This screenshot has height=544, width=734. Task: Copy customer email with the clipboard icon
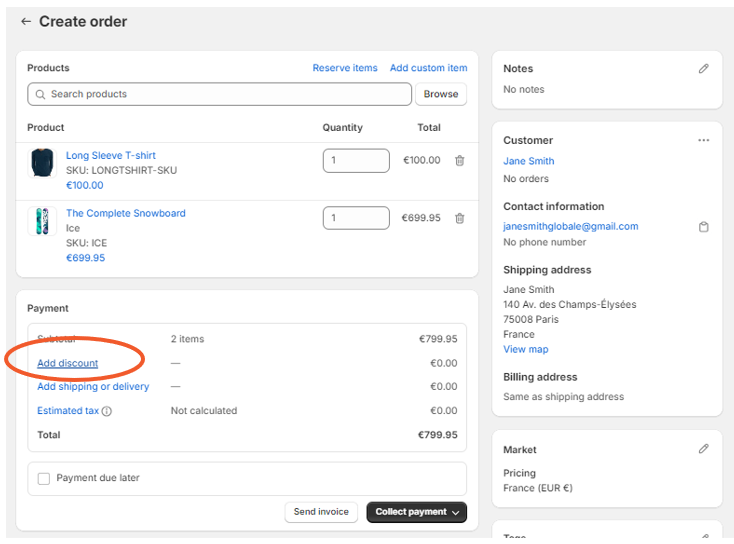[x=703, y=227]
